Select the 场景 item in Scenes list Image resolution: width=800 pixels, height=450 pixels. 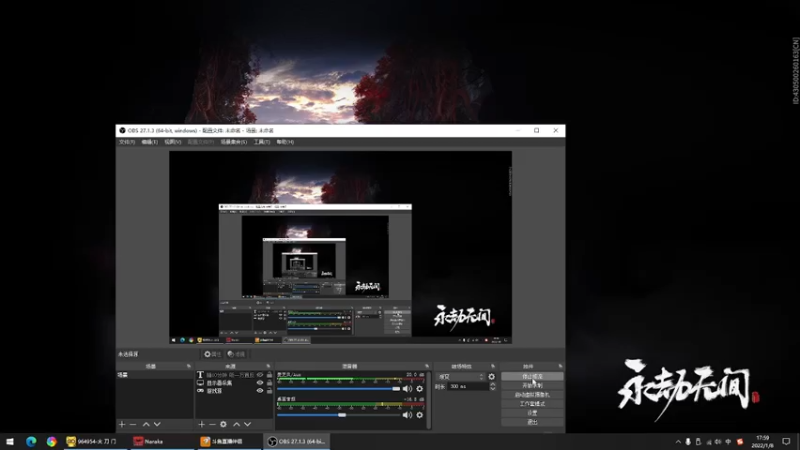pyautogui.click(x=155, y=375)
